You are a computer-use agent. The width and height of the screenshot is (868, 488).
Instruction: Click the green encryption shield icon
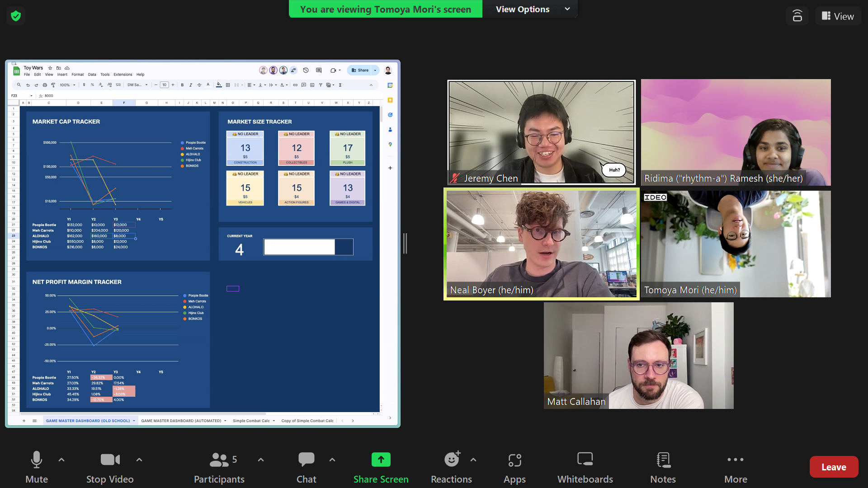coord(16,16)
